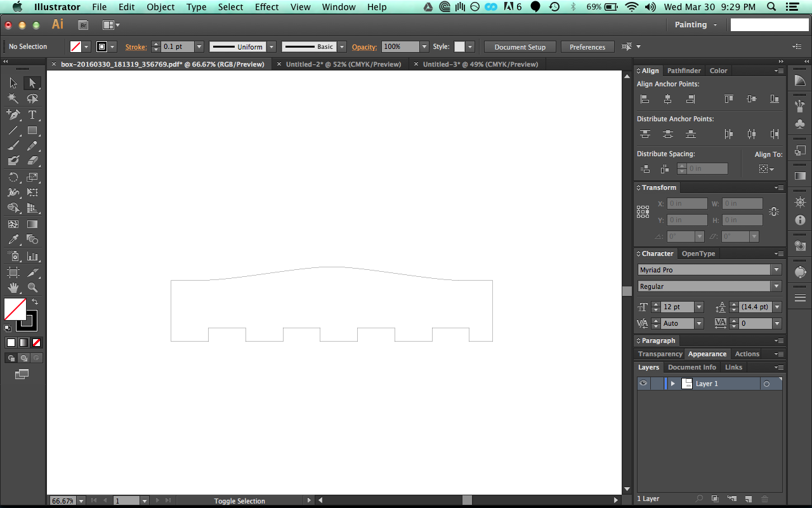Select the Zoom tool
This screenshot has width=812, height=508.
[32, 288]
